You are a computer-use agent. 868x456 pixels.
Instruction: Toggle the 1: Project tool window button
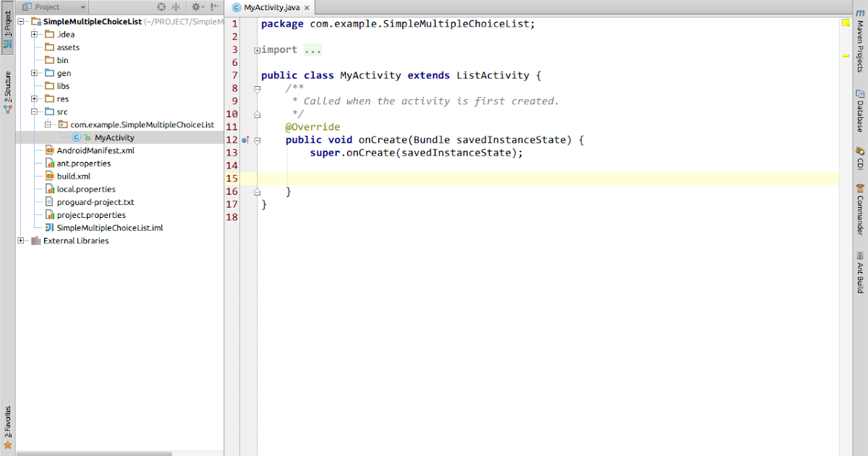tap(7, 29)
